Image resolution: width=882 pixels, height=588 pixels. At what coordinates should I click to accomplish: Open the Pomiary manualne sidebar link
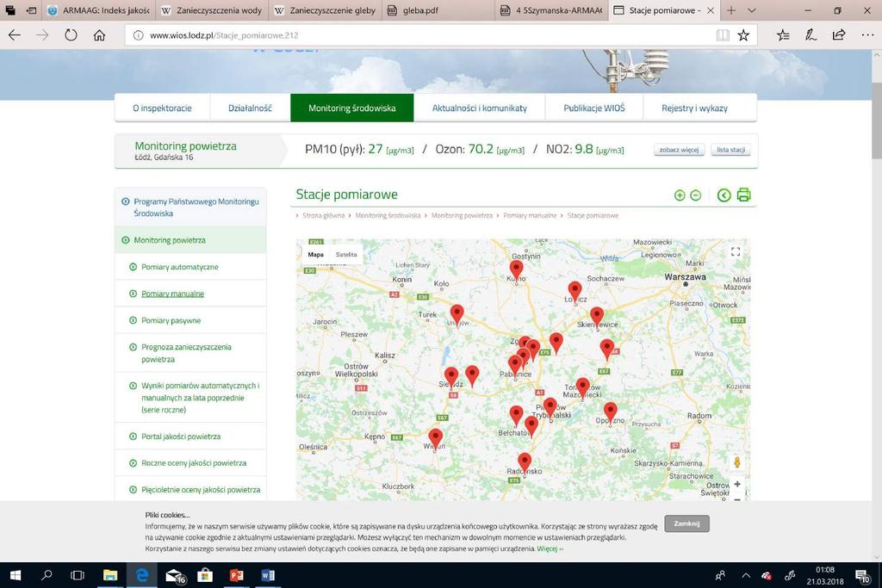click(172, 294)
